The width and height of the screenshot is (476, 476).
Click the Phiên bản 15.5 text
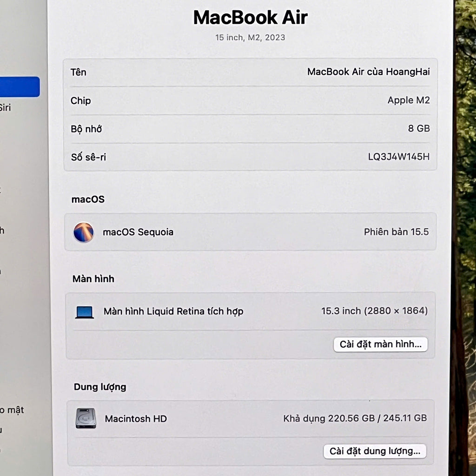396,232
